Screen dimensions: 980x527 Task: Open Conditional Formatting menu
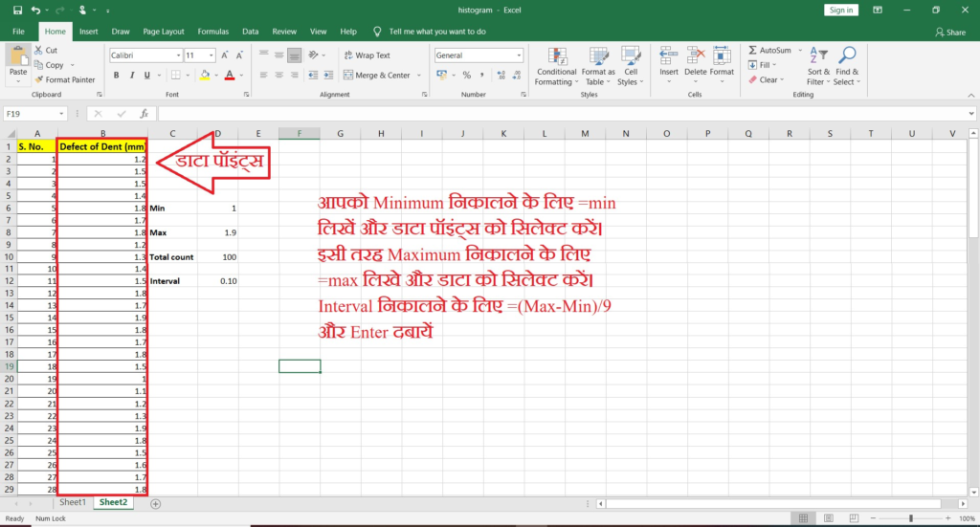[556, 67]
